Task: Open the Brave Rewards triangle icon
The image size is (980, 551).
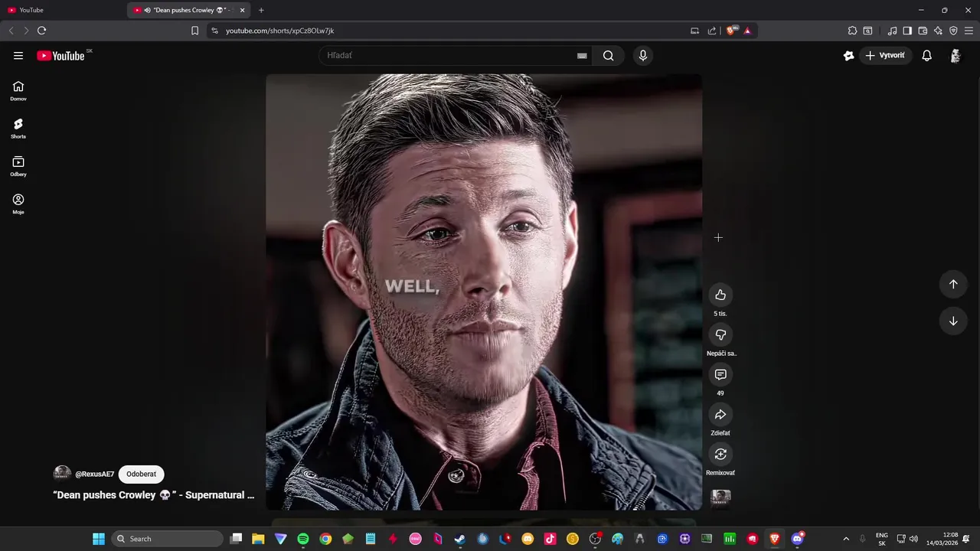Action: point(747,31)
